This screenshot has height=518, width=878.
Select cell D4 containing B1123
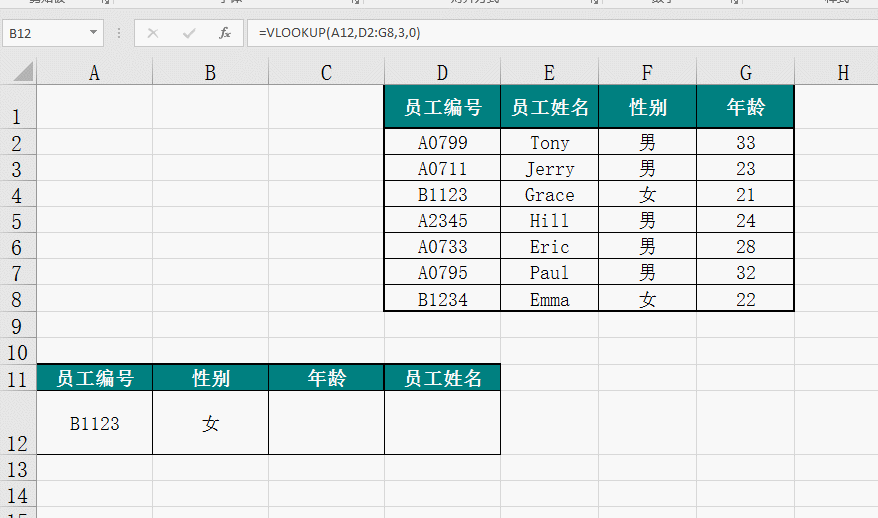pyautogui.click(x=442, y=194)
